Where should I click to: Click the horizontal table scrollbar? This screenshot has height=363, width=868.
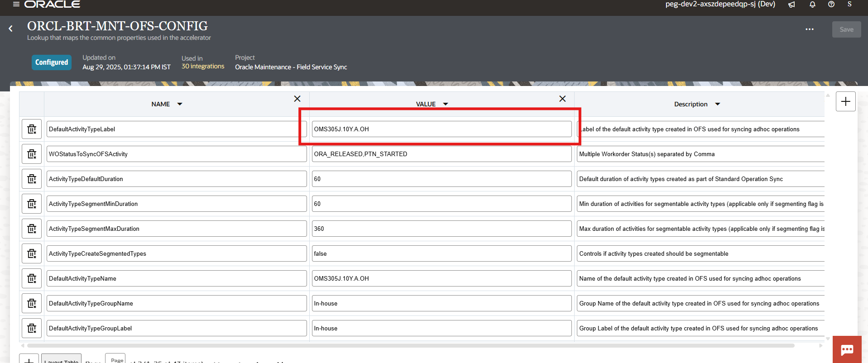coord(410,345)
